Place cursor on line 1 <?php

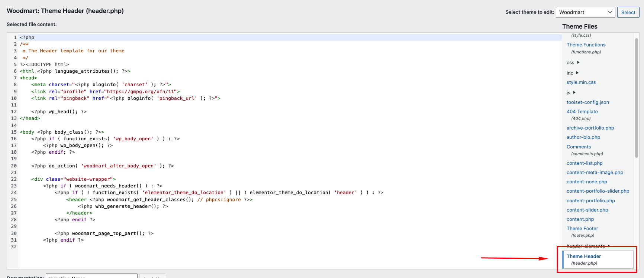click(27, 37)
